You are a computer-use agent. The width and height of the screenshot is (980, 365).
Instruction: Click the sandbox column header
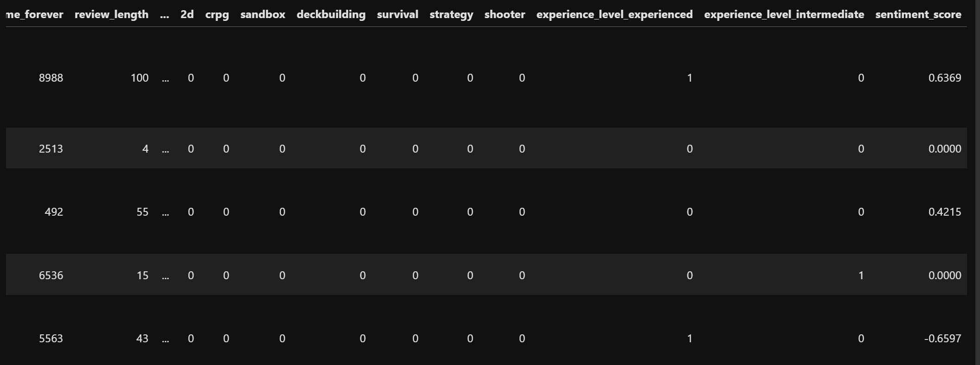tap(263, 14)
